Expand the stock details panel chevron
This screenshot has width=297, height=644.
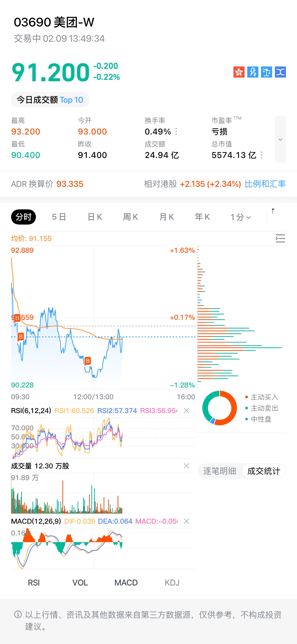click(x=280, y=139)
